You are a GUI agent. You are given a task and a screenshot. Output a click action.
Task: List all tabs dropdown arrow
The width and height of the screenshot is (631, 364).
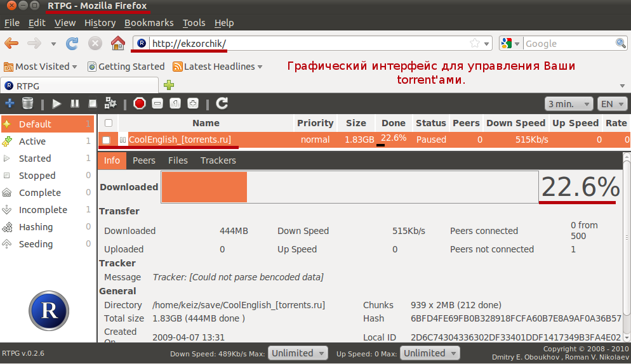(622, 86)
